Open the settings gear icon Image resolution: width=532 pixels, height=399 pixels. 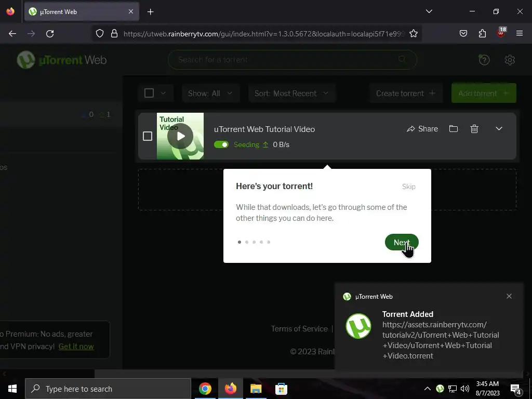[x=510, y=60]
